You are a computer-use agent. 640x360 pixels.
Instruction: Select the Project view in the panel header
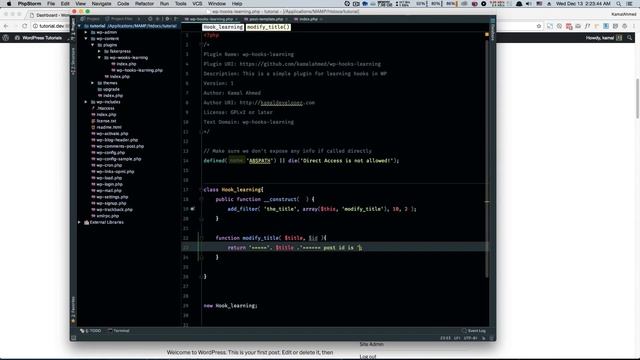[90, 19]
